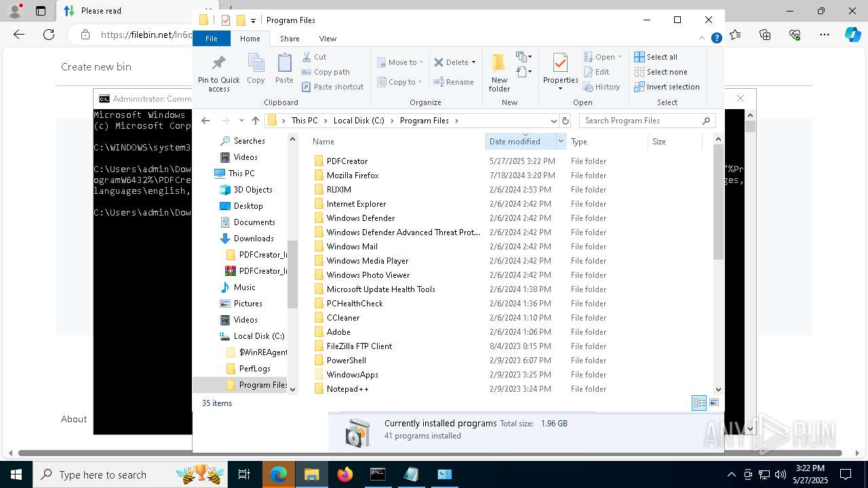Click Copy path in ribbon

[325, 72]
